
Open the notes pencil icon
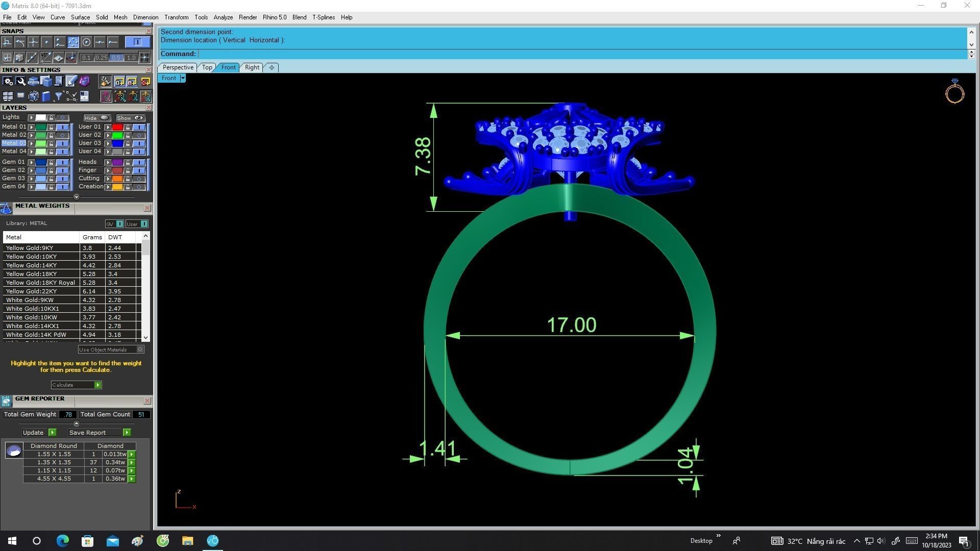coord(71,82)
